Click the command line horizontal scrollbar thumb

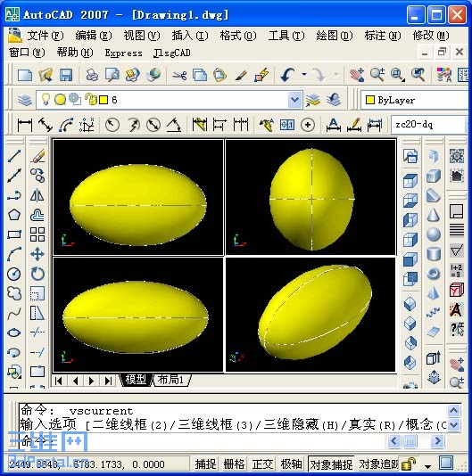(x=410, y=440)
